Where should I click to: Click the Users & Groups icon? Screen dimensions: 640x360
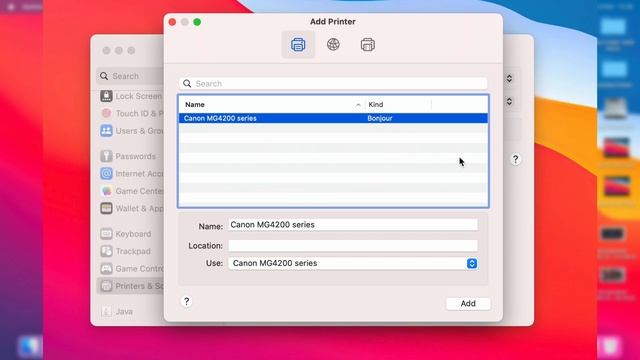[106, 131]
